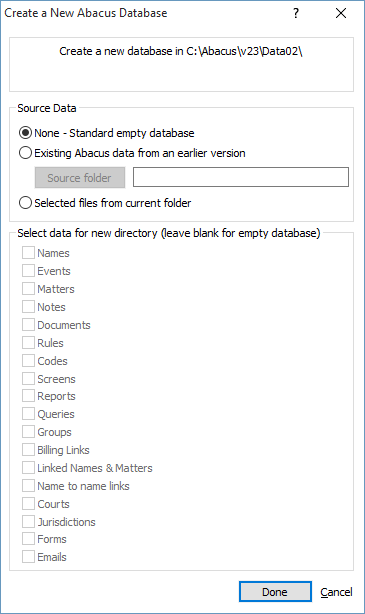Screen dimensions: 365x614
Task: Check the Courts box
Action: (28, 504)
